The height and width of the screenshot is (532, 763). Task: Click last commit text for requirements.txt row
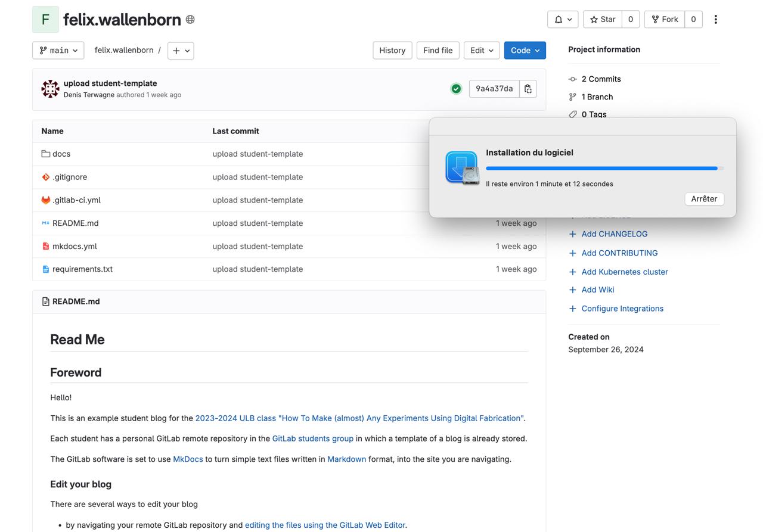(x=258, y=269)
